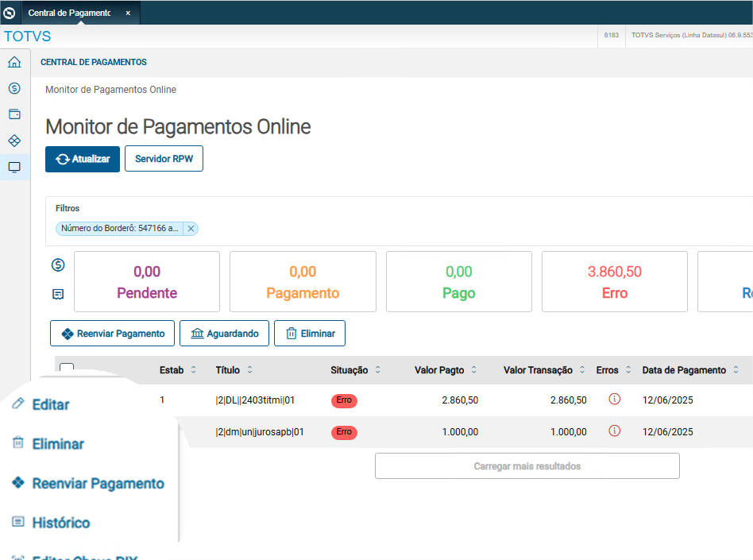Image resolution: width=753 pixels, height=560 pixels.
Task: Click the 8183 code in header bar
Action: (x=612, y=35)
